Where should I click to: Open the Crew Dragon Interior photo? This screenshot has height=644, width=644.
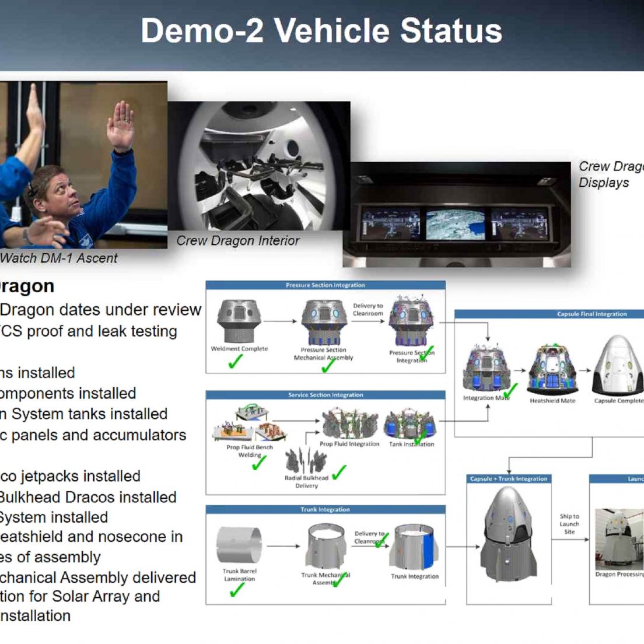pos(259,166)
